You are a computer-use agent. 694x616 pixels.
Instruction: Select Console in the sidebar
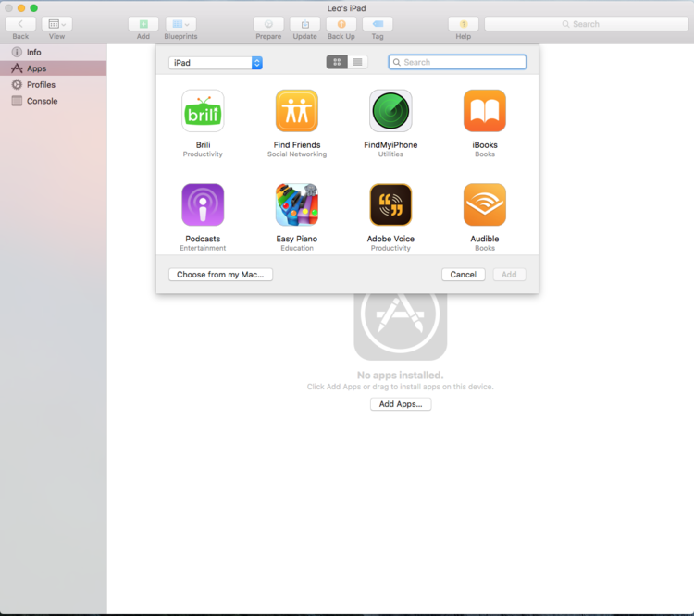click(53, 101)
